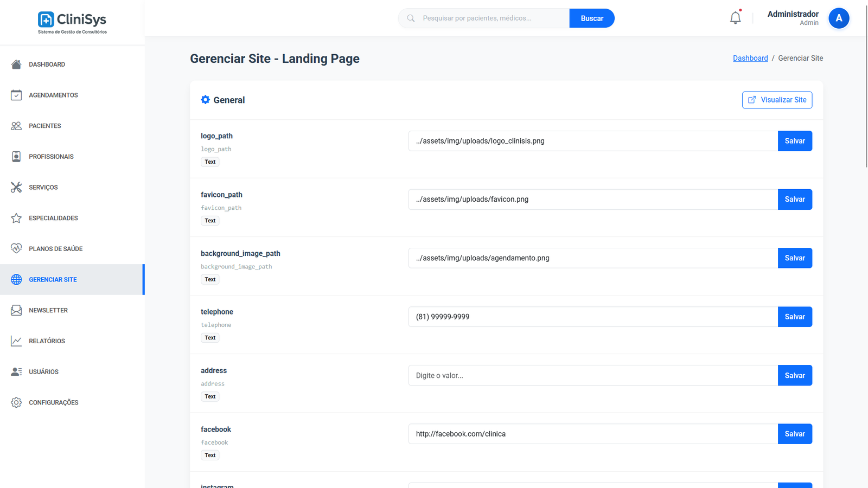Follow the Dashboard breadcrumb link
The image size is (868, 488).
pos(750,58)
